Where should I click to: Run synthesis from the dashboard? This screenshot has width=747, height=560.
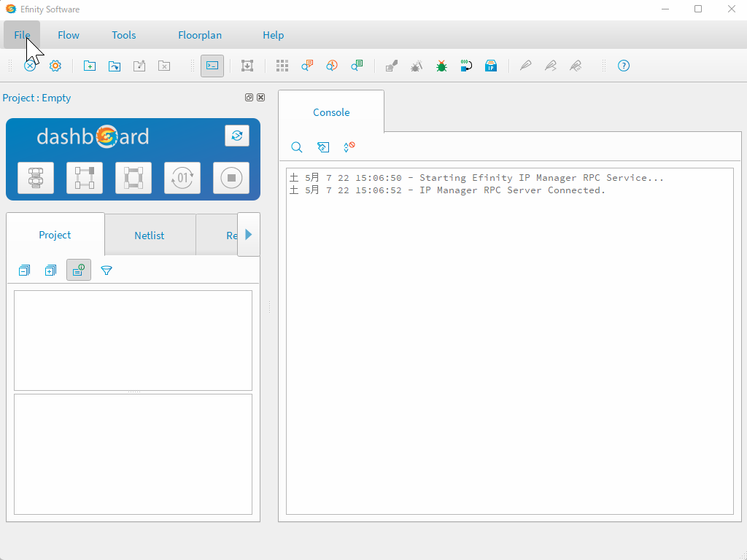tap(36, 178)
